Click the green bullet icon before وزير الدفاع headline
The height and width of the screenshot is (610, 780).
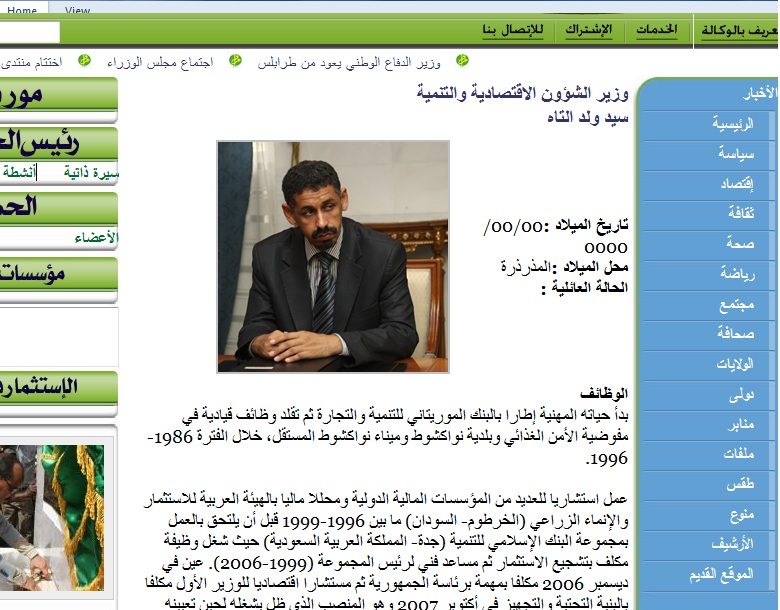click(462, 61)
